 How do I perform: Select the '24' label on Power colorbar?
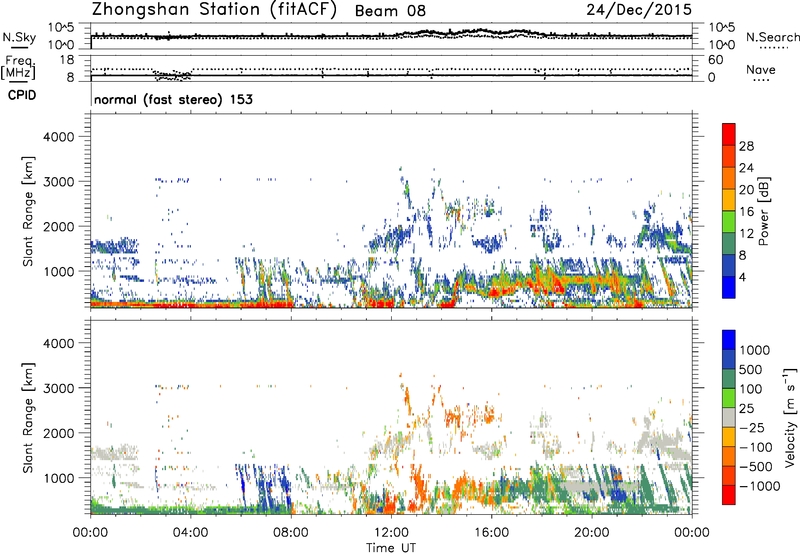click(746, 168)
